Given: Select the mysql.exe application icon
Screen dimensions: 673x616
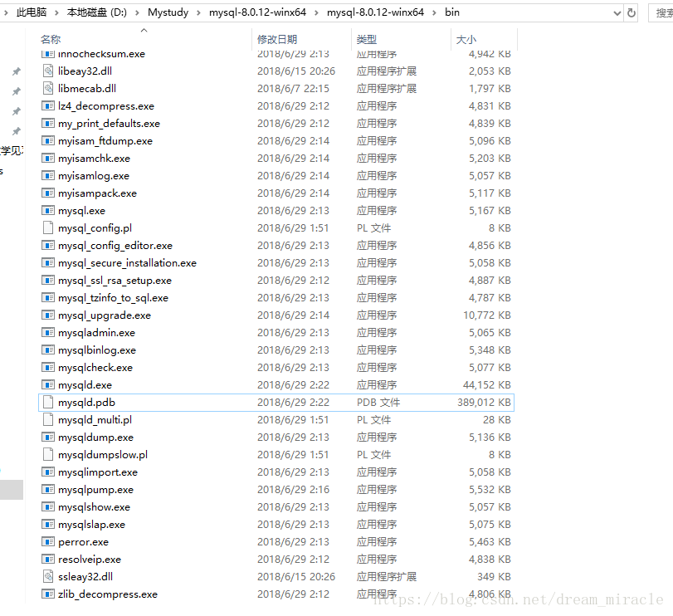Looking at the screenshot, I should point(48,210).
